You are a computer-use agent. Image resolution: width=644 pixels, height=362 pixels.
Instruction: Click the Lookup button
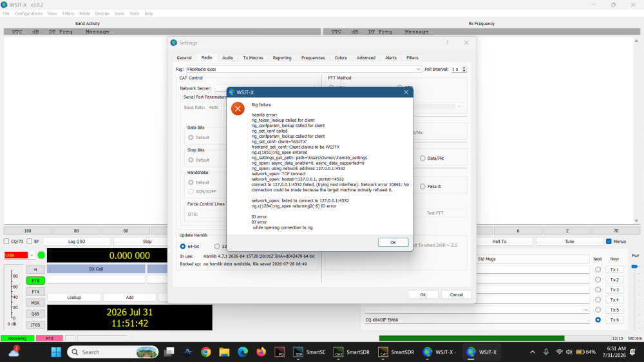click(74, 298)
